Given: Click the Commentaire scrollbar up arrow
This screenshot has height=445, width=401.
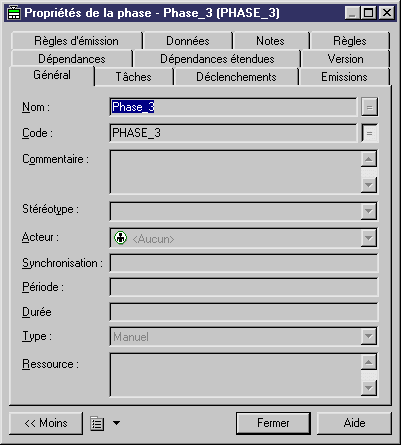Looking at the screenshot, I should 369,159.
